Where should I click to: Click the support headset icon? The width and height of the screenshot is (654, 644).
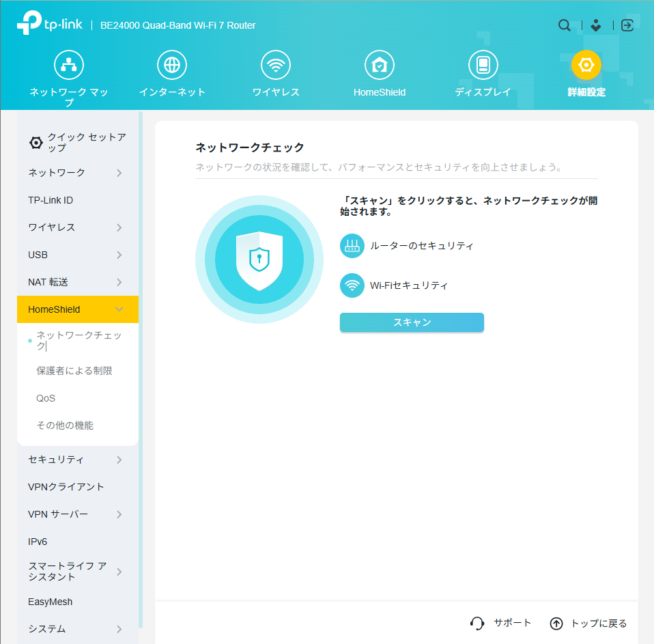[477, 623]
